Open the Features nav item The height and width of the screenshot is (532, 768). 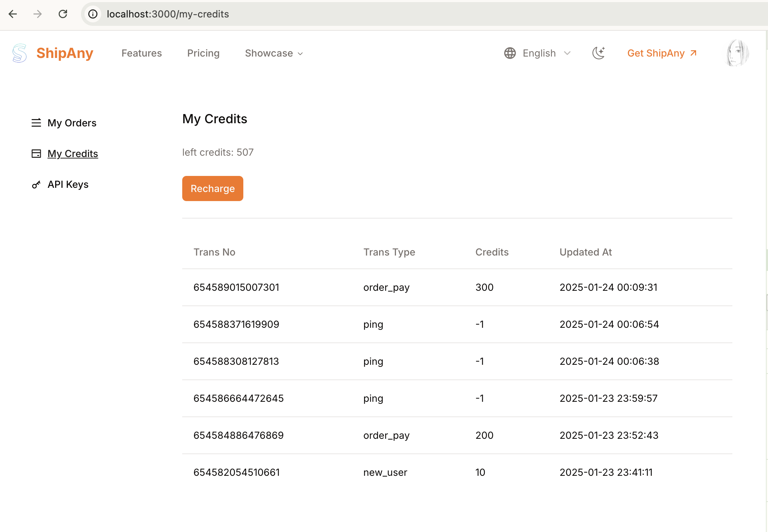141,53
